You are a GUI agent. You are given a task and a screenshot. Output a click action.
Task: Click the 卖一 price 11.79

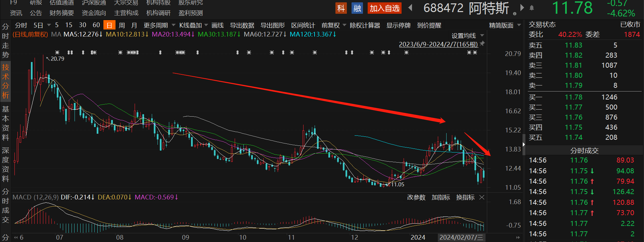(573, 85)
